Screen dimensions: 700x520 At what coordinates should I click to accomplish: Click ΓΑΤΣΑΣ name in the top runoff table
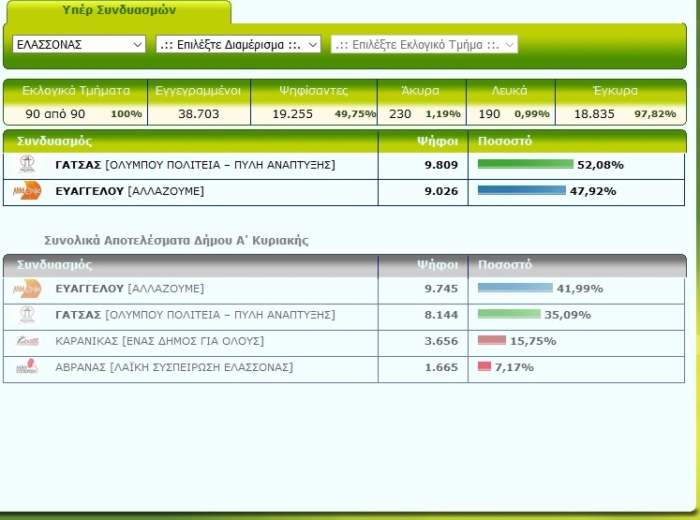(195, 164)
